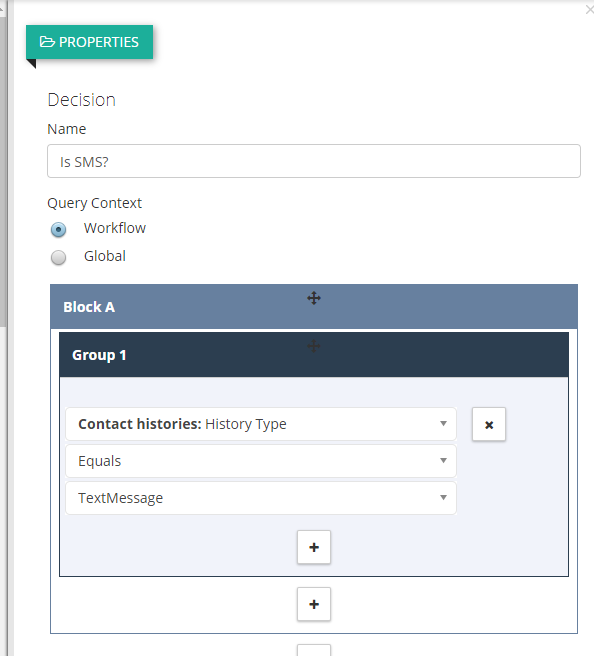Image resolution: width=594 pixels, height=656 pixels.
Task: Switch to the PROPERTIES tab
Action: click(x=90, y=42)
